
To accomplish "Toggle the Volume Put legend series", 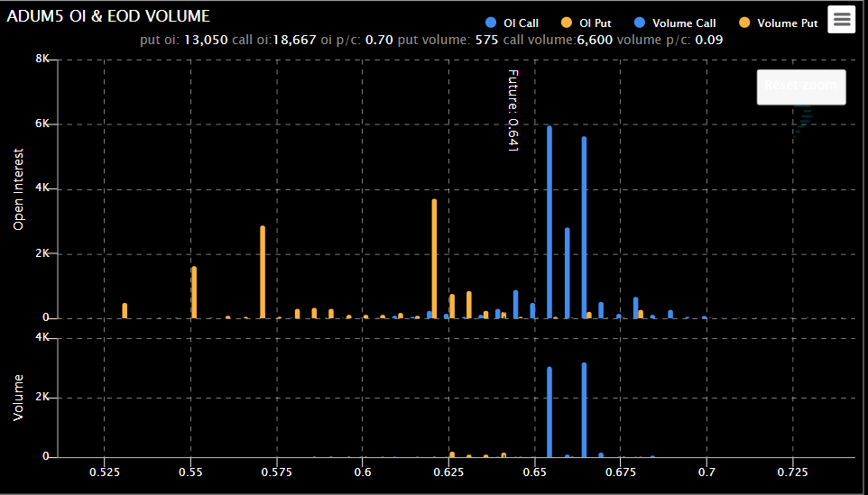I will 779,23.
